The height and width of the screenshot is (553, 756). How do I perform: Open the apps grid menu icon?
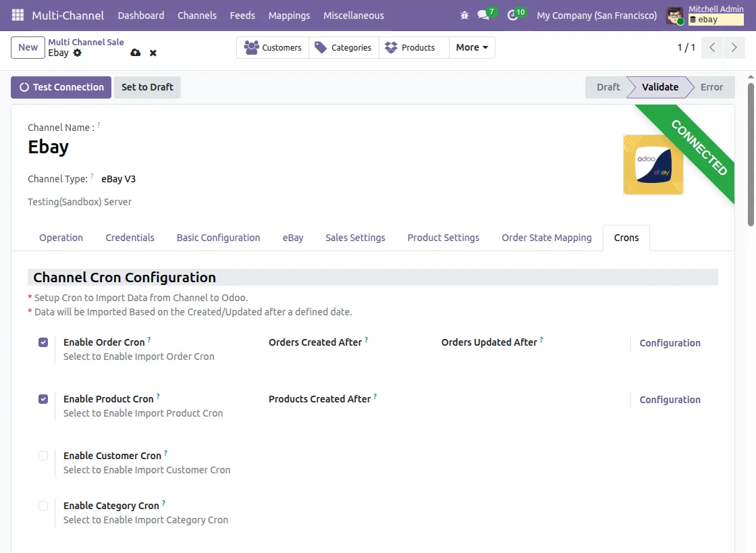pos(18,15)
